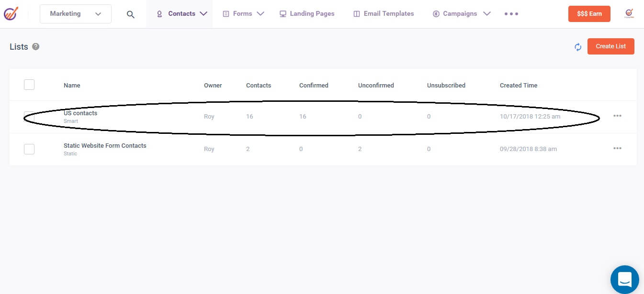Click the refresh icon near Create List
Image resolution: width=644 pixels, height=294 pixels.
578,46
